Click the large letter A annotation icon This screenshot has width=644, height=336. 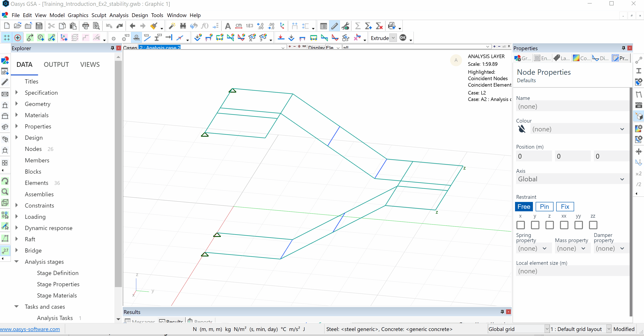(228, 26)
